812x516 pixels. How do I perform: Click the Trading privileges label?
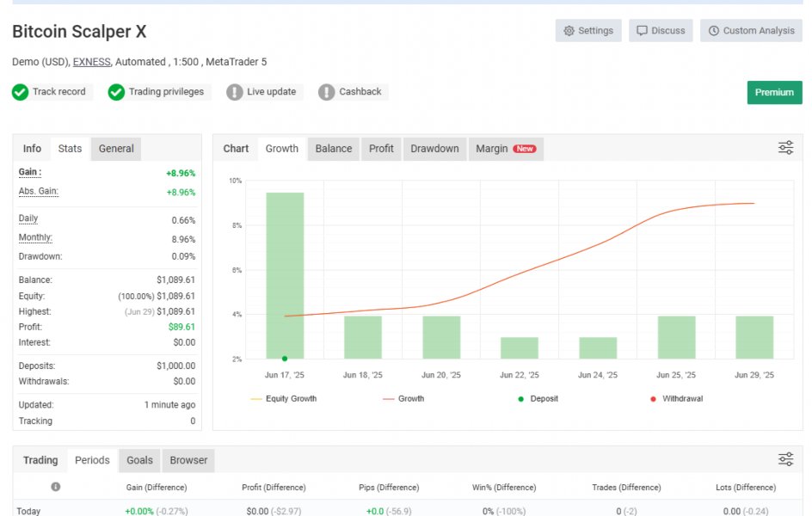[166, 92]
